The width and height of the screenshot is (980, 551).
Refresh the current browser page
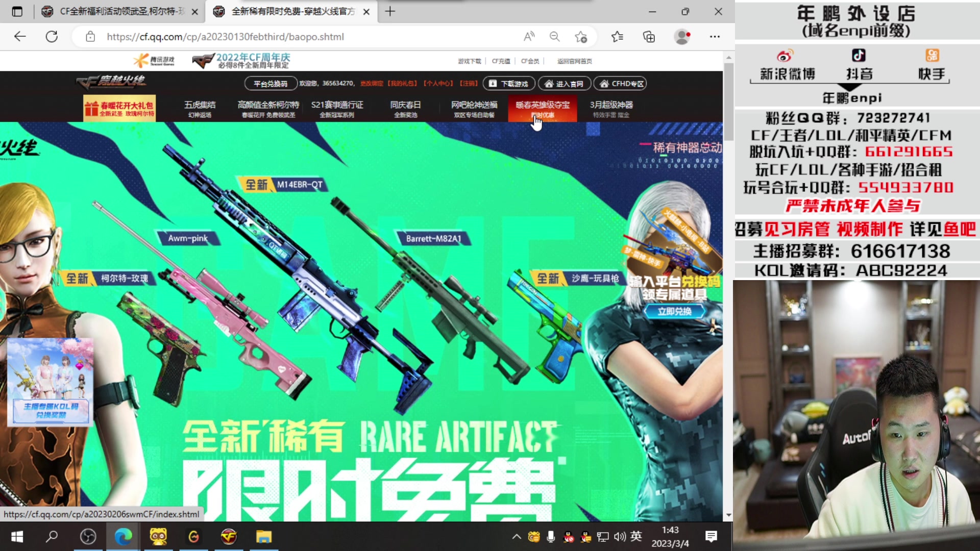pos(52,37)
